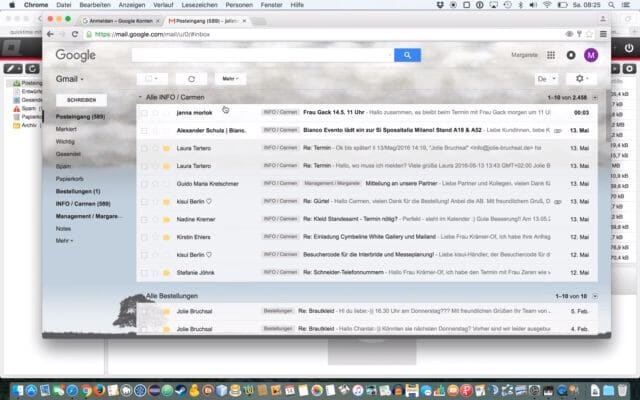Open input tools arrow beside De
The image size is (640, 400).
554,79
